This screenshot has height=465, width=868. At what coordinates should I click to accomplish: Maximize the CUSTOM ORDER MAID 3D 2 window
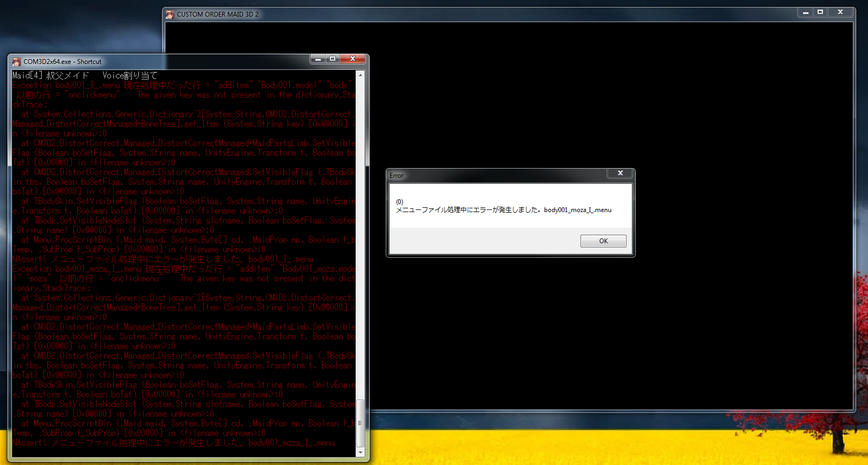[820, 12]
